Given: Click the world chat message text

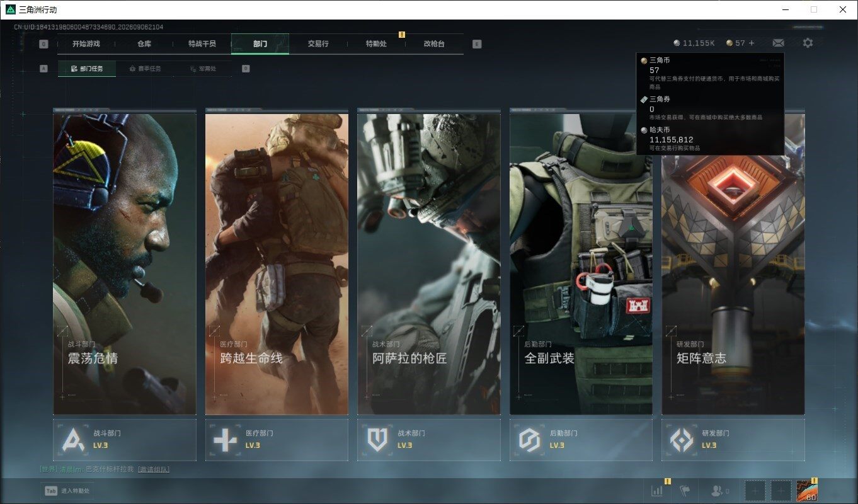Looking at the screenshot, I should pyautogui.click(x=110, y=469).
